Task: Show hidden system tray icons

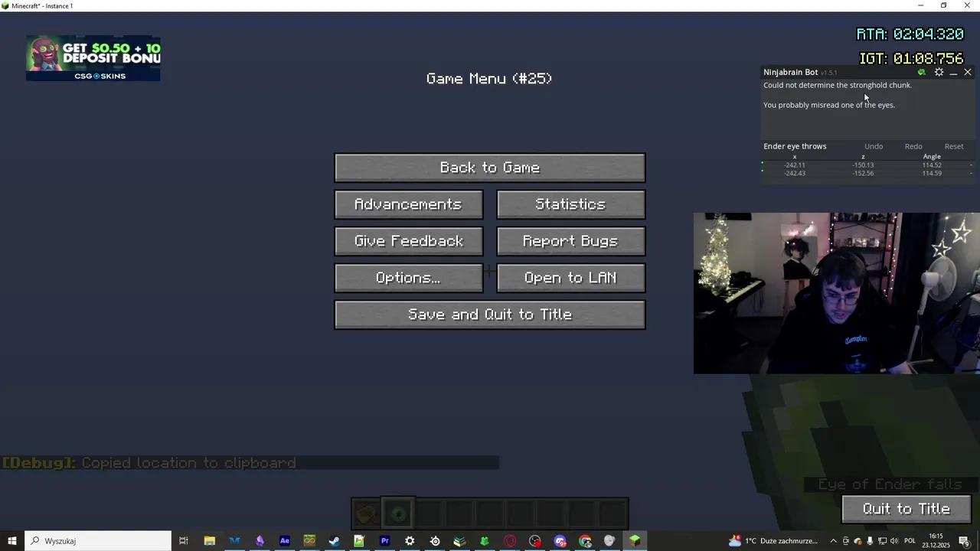Action: [834, 541]
